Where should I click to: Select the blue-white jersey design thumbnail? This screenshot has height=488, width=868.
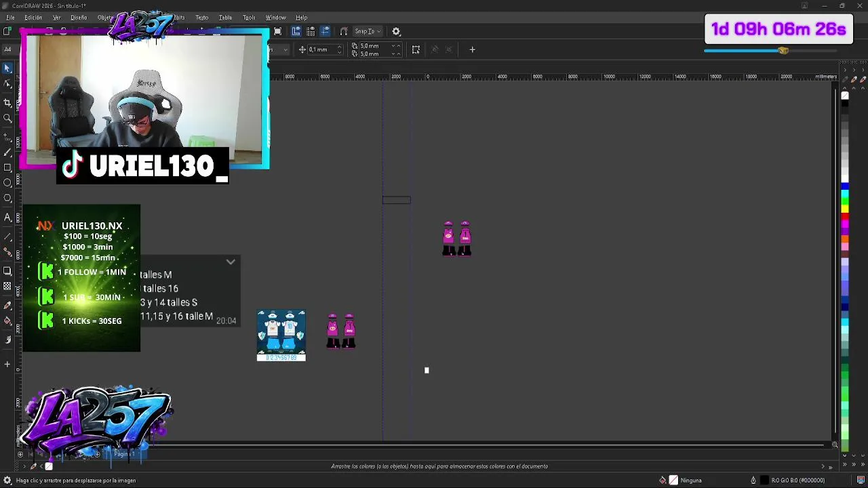281,335
